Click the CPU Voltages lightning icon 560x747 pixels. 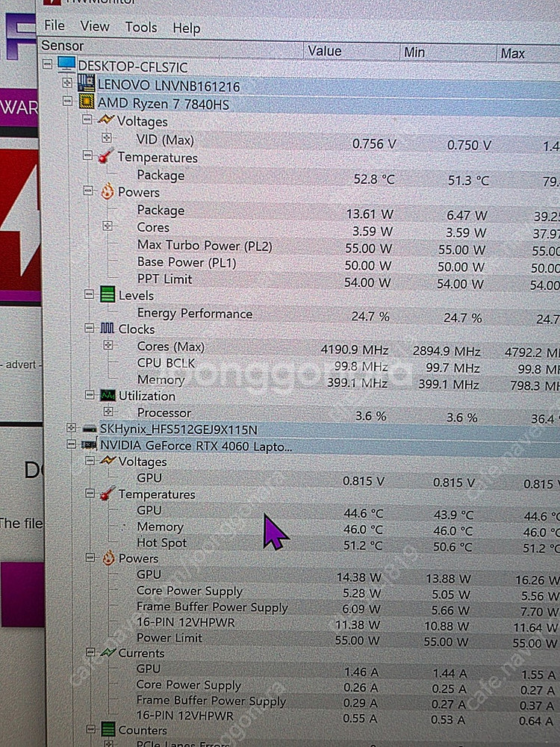click(106, 119)
